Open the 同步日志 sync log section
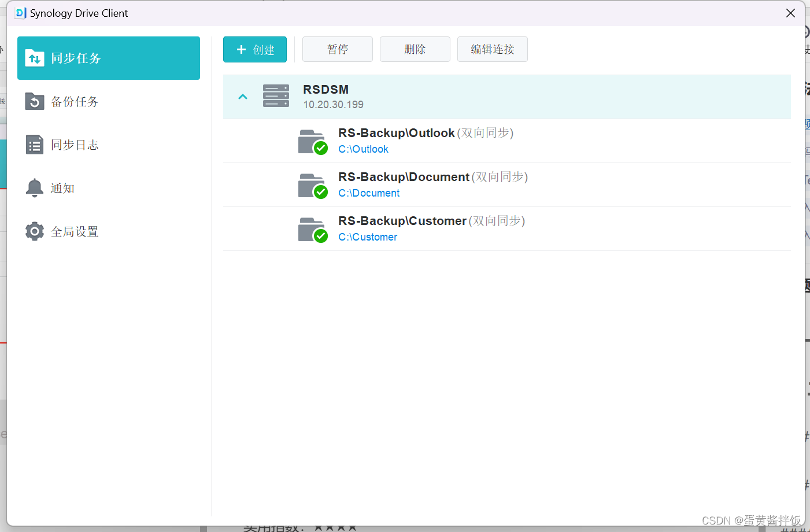This screenshot has width=810, height=532. tap(109, 145)
